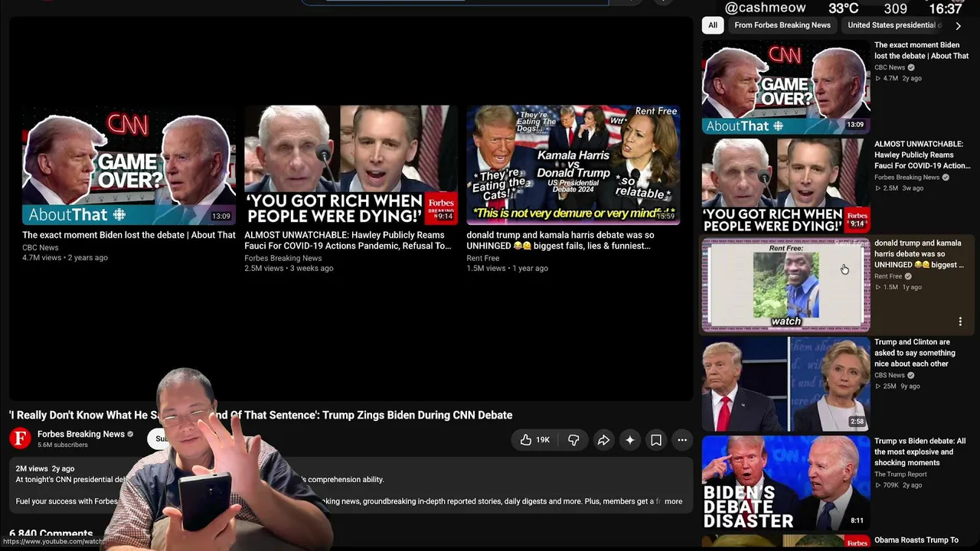Open sidebar Rent Free preview thumbnail
Viewport: 980px width, 551px height.
pos(786,285)
